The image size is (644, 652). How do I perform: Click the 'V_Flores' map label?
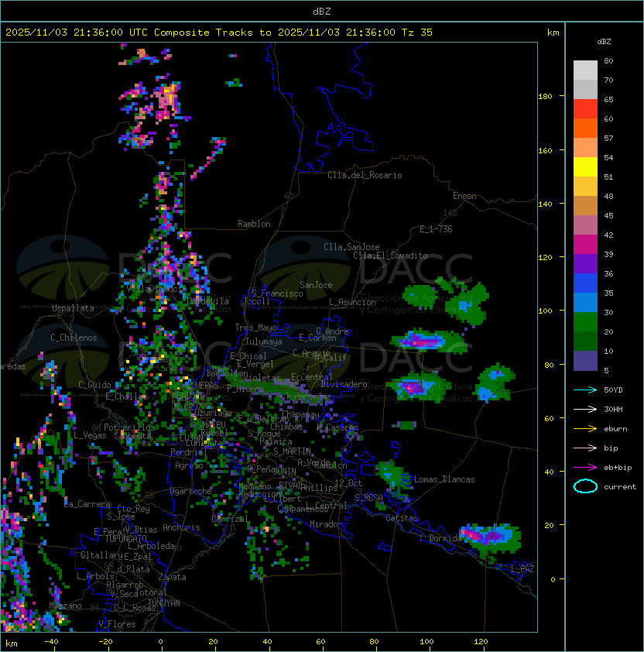(117, 624)
